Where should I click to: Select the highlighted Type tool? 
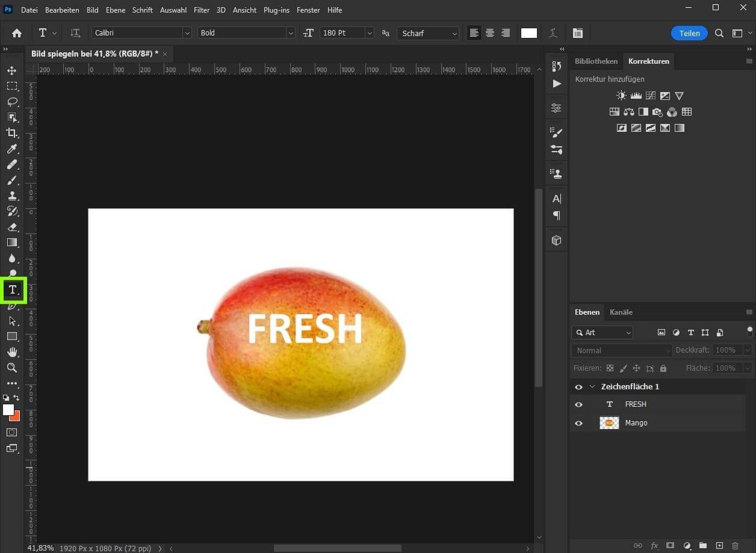[x=12, y=289]
